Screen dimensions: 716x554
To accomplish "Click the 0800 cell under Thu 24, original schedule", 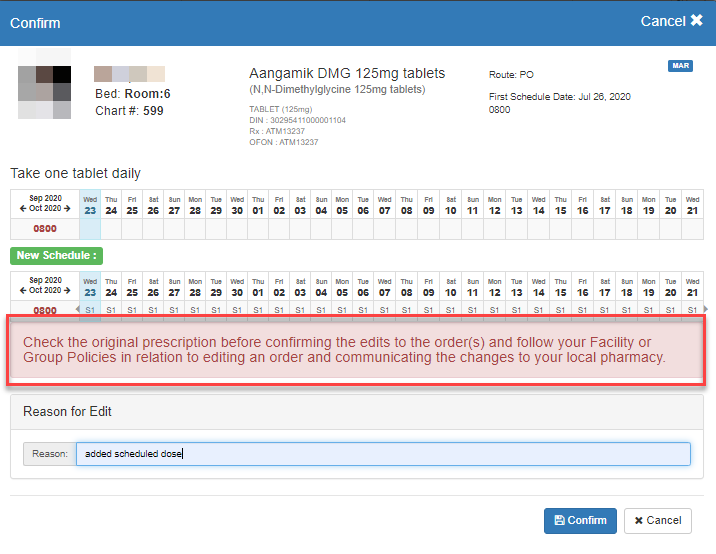I will 111,229.
